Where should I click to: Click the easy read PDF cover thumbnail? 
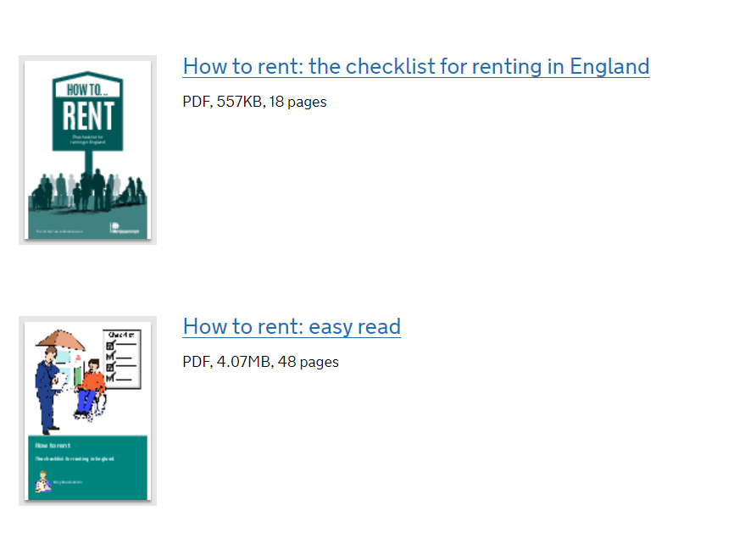tap(88, 411)
